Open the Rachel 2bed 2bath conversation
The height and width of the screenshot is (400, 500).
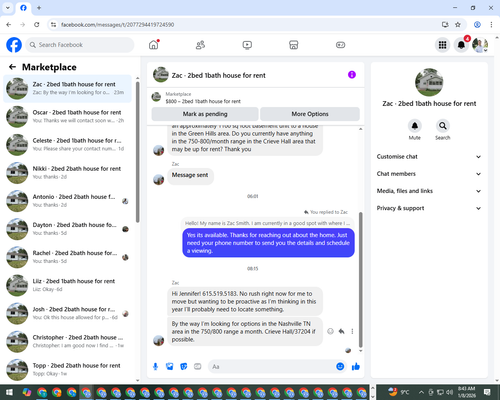tap(67, 257)
